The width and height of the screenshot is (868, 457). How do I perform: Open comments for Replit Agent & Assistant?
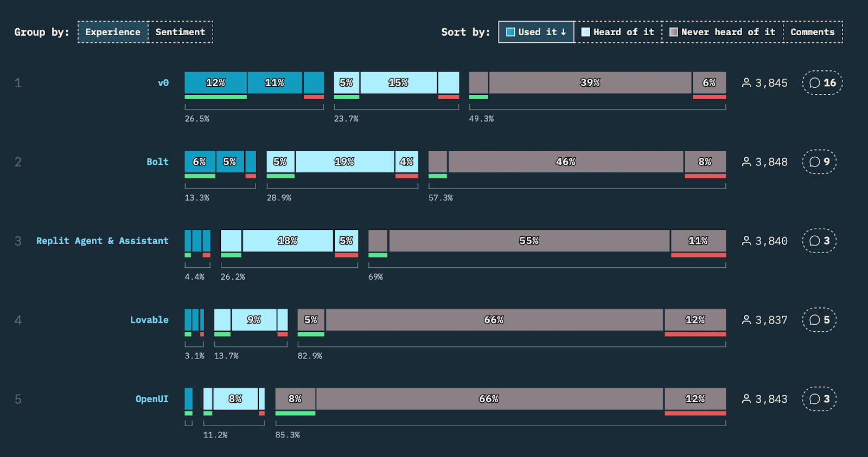coord(819,241)
